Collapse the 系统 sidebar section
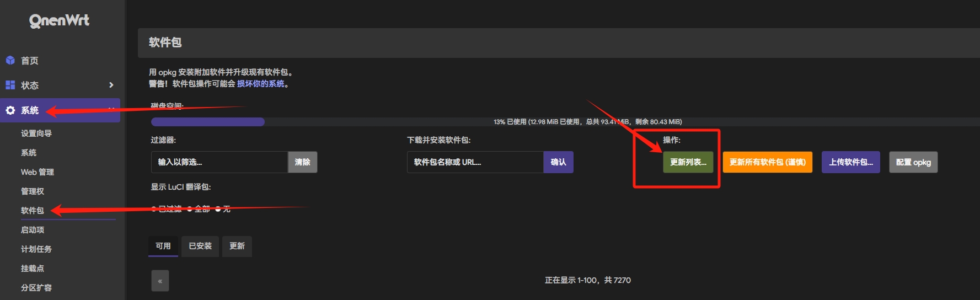This screenshot has width=980, height=300. coord(111,109)
